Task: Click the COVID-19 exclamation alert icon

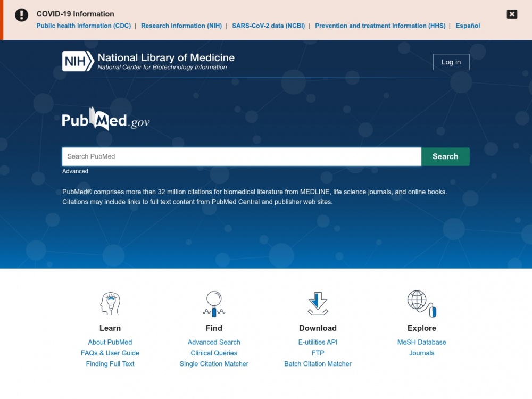Action: tap(21, 14)
